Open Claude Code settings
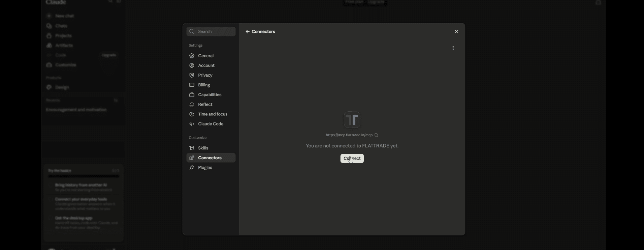 click(211, 124)
